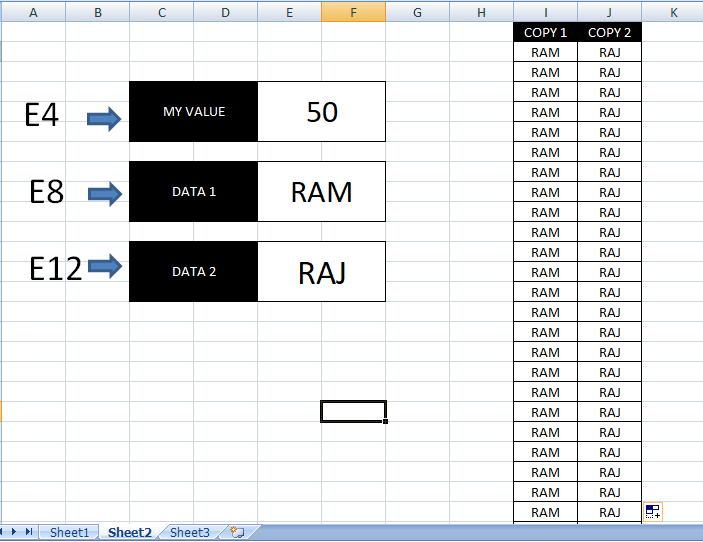Screen dimensions: 703x542
Task: Select highlighted column F header
Action: pyautogui.click(x=353, y=13)
